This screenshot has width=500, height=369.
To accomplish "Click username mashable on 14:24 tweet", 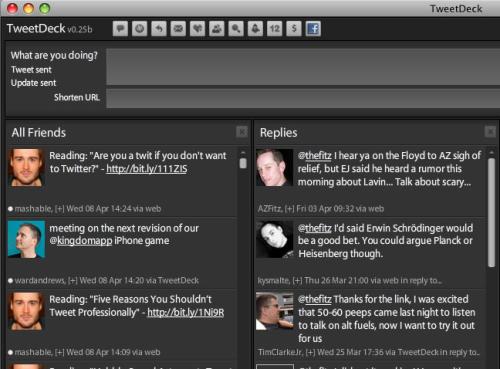I will 33,209.
